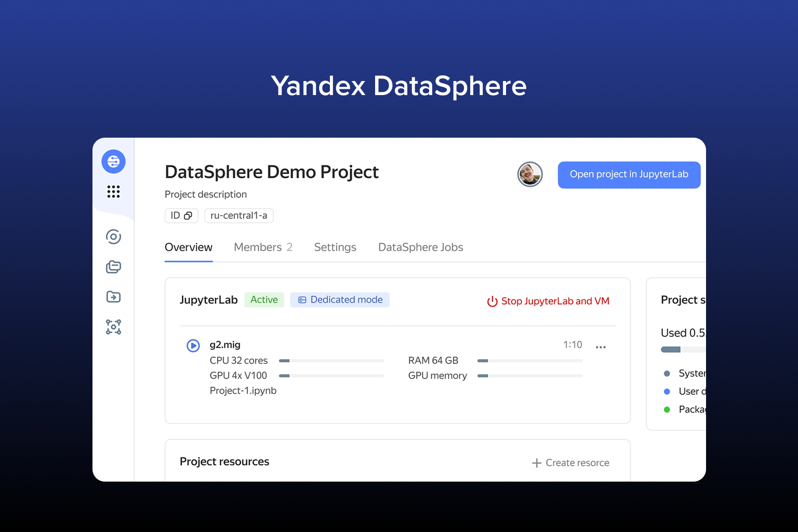Image resolution: width=798 pixels, height=532 pixels.
Task: Click the CPU 32 cores usage bar
Action: [x=331, y=361]
